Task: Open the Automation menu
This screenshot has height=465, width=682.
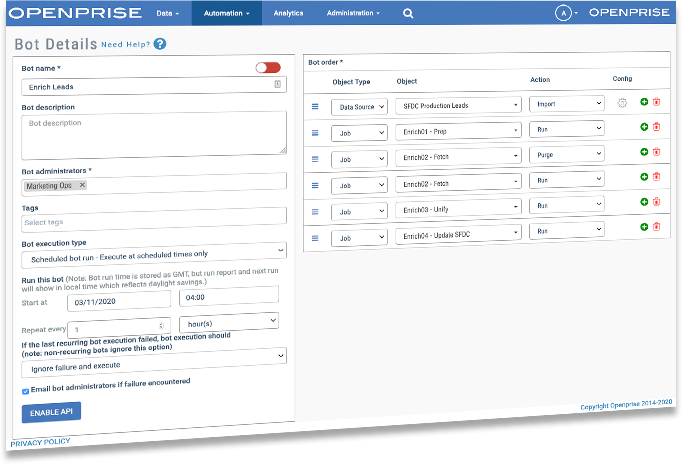Action: [x=227, y=13]
